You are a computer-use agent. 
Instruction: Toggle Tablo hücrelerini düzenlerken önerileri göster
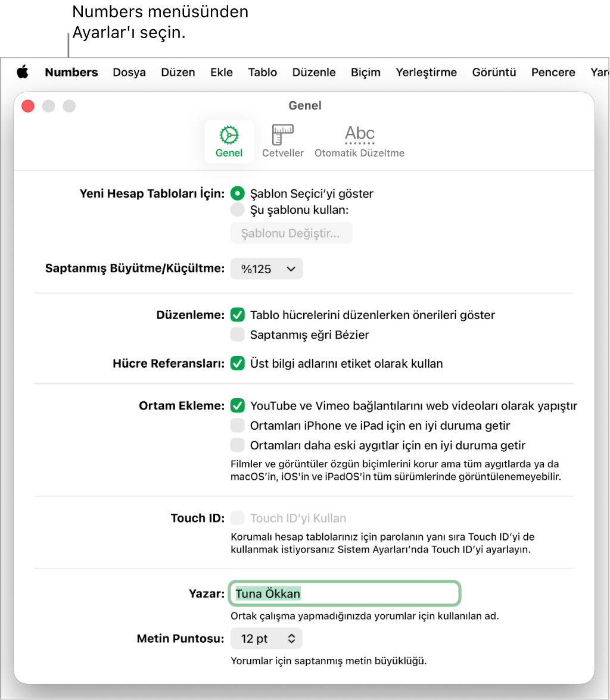pyautogui.click(x=237, y=315)
